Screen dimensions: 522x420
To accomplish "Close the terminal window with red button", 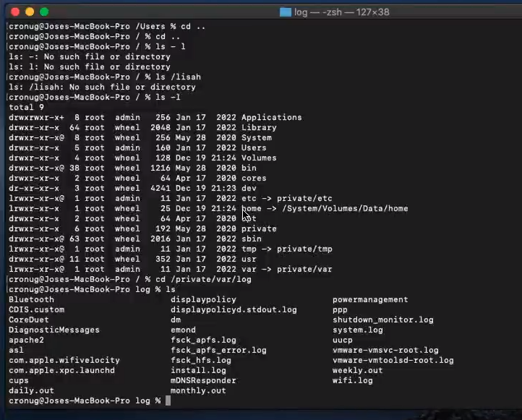I will (15, 12).
